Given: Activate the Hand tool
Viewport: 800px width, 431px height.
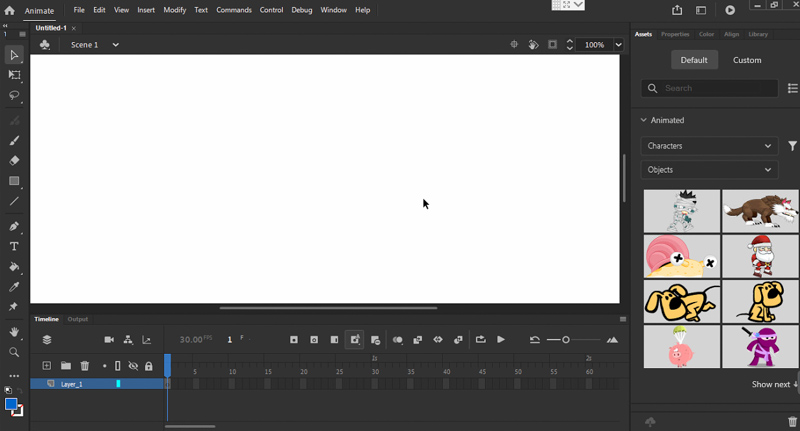Looking at the screenshot, I should coord(14,331).
